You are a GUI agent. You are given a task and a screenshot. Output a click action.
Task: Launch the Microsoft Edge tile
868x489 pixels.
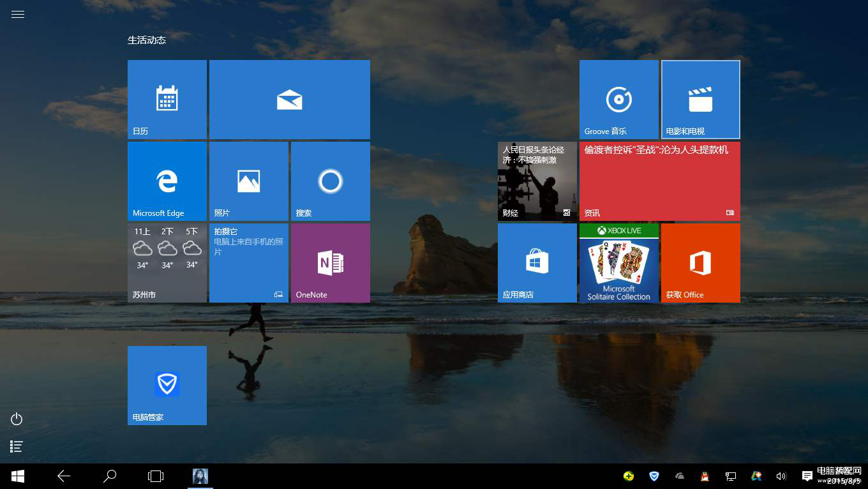[x=167, y=181]
